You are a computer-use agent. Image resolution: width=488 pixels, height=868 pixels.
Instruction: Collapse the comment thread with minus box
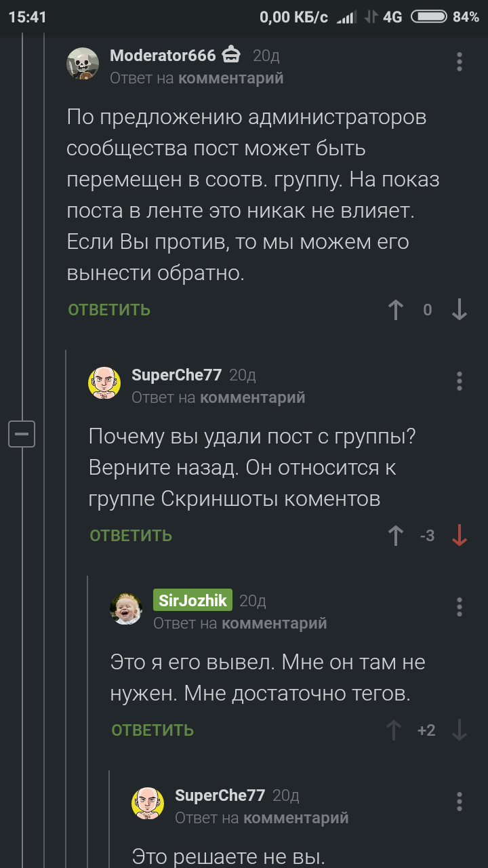click(x=22, y=433)
